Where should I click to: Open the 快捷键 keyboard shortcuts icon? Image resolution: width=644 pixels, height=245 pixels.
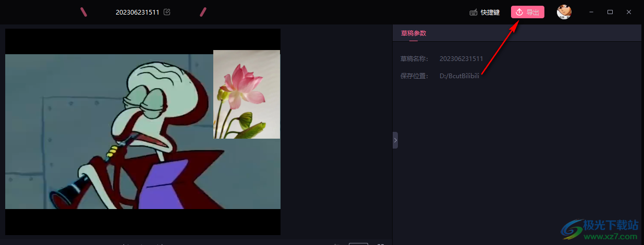(x=473, y=13)
